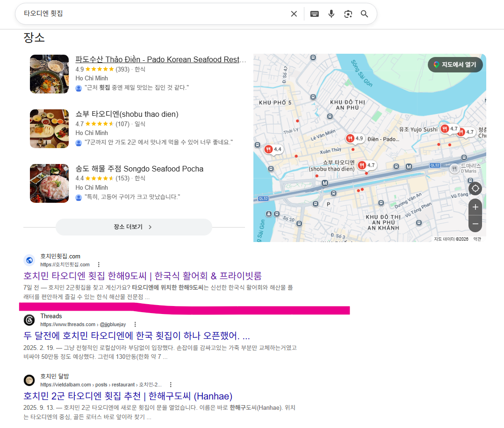Click the shobu review snippet about 2군
This screenshot has width=504, height=428.
coord(158,142)
